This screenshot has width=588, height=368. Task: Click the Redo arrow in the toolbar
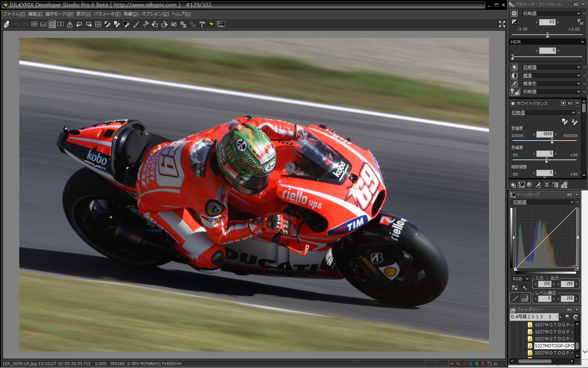25,24
